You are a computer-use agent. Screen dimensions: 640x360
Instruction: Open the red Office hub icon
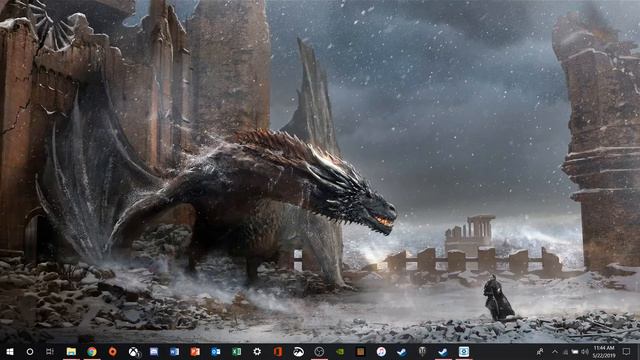(x=278, y=351)
